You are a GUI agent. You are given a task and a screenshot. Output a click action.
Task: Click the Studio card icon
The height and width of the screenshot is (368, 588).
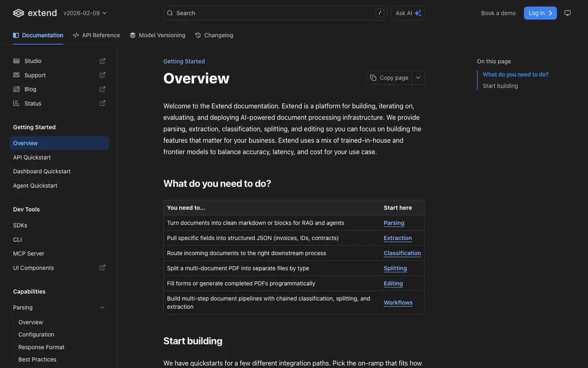coord(17,61)
